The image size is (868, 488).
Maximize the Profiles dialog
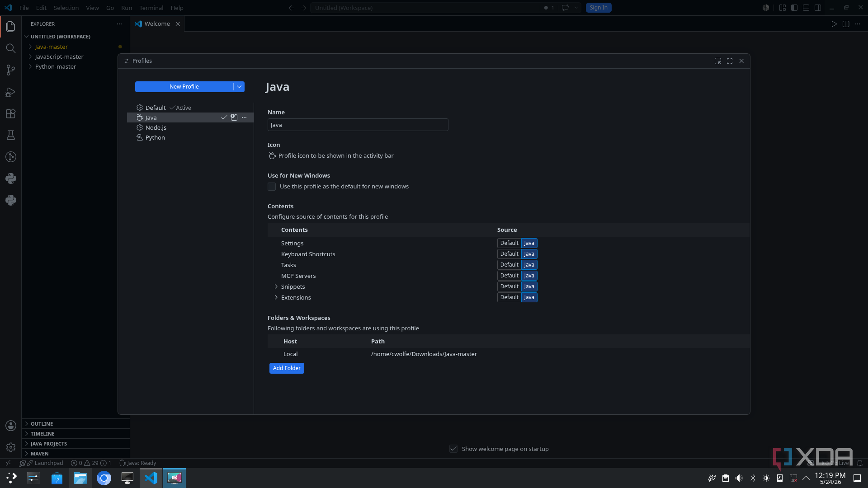[730, 61]
